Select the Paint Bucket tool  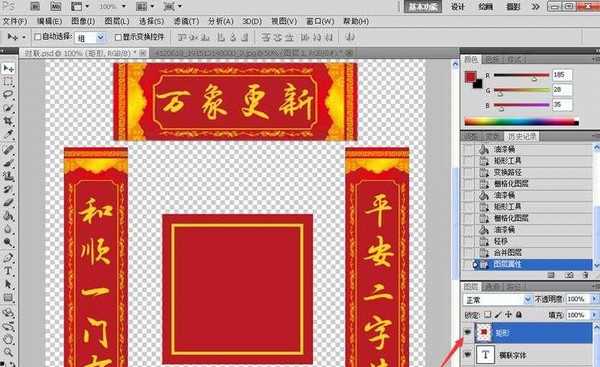coord(8,216)
